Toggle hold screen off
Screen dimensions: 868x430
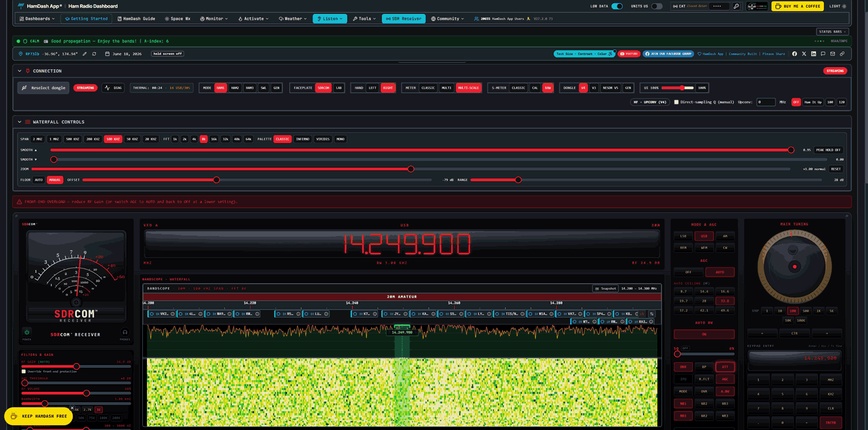click(168, 54)
